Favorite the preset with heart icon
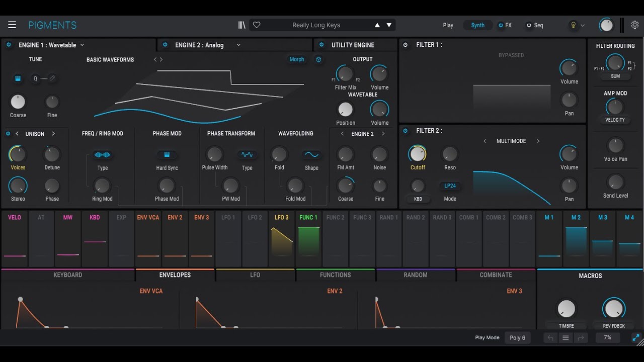 point(257,25)
